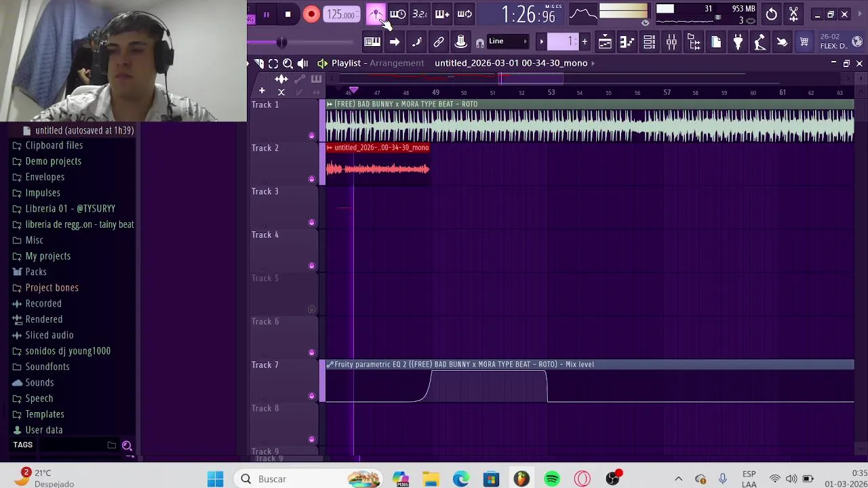Mute Track 1 with its purple dot

tap(311, 136)
